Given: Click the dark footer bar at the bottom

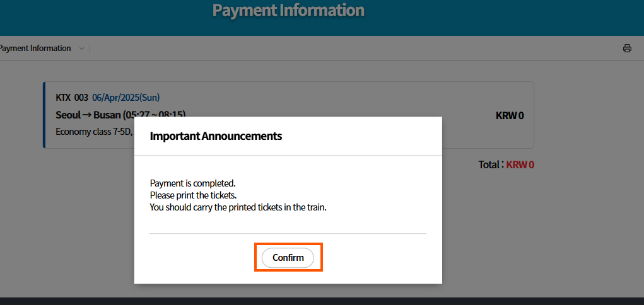Looking at the screenshot, I should point(322,301).
